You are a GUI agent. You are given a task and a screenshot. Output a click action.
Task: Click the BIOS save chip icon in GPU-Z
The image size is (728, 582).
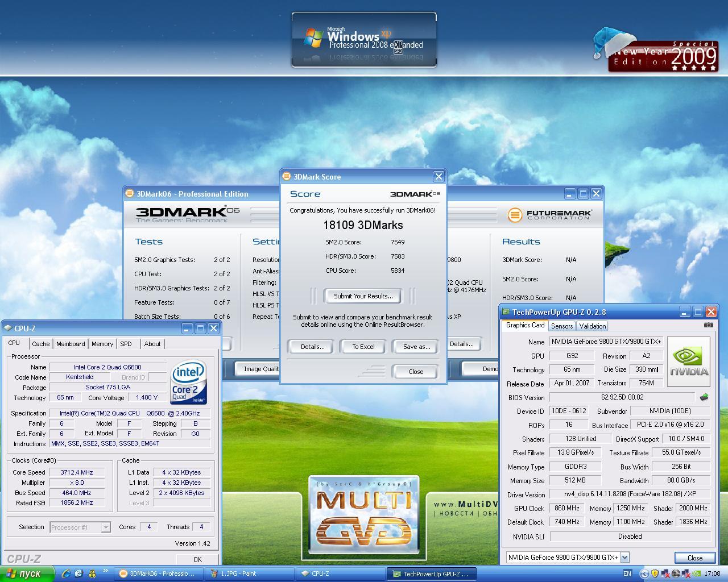[x=704, y=397]
